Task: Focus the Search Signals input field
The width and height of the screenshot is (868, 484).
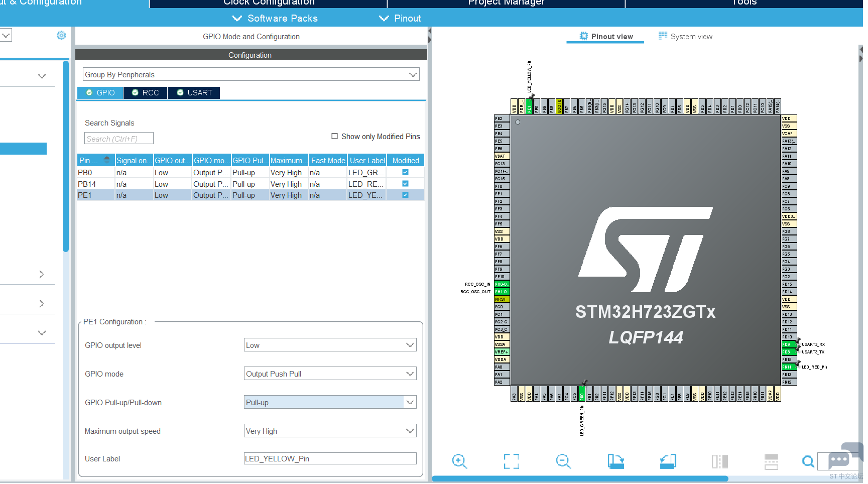Action: [119, 138]
